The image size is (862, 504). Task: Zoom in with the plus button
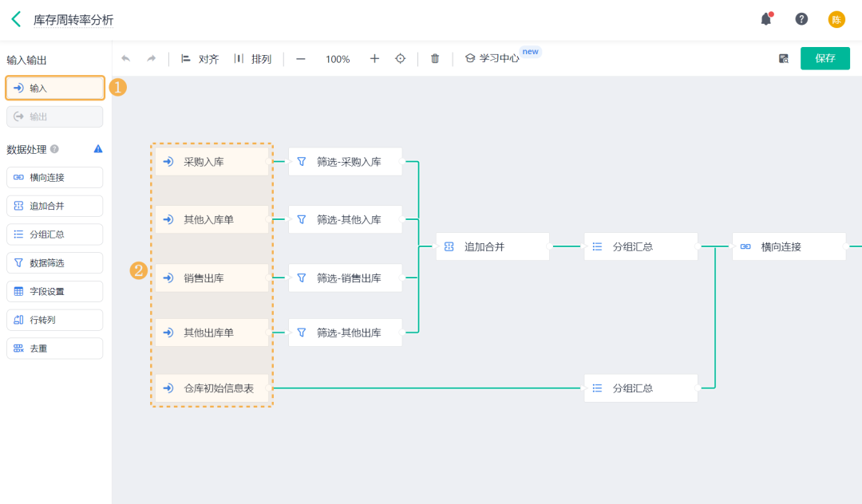tap(374, 59)
